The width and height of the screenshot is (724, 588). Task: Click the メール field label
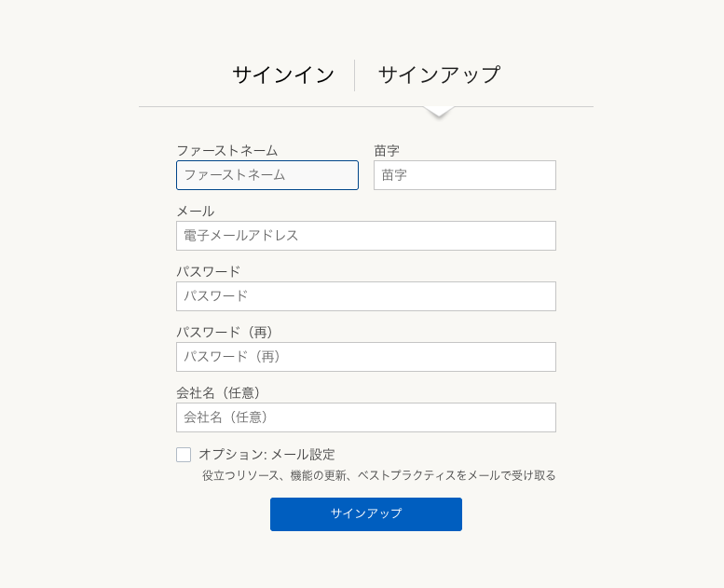(x=195, y=212)
